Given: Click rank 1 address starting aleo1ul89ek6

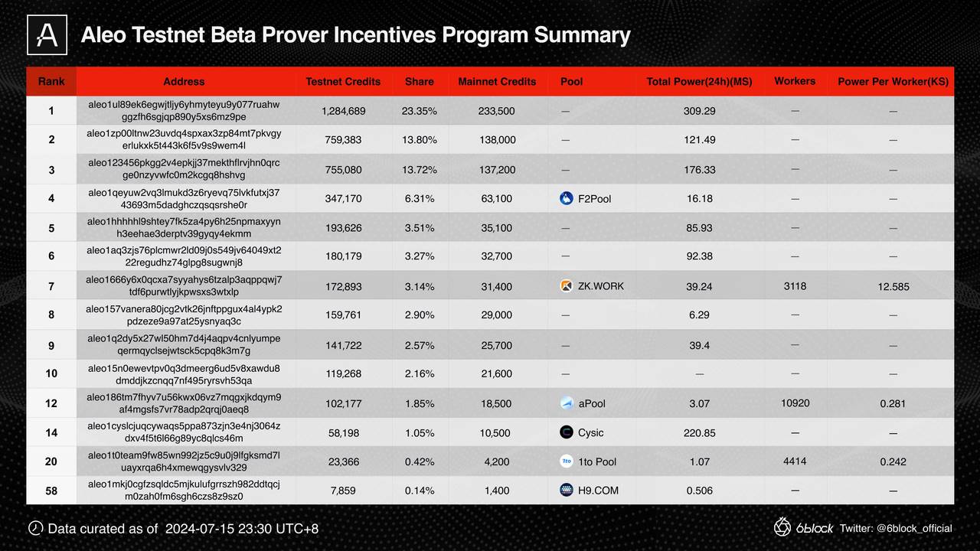Looking at the screenshot, I should pyautogui.click(x=184, y=111).
